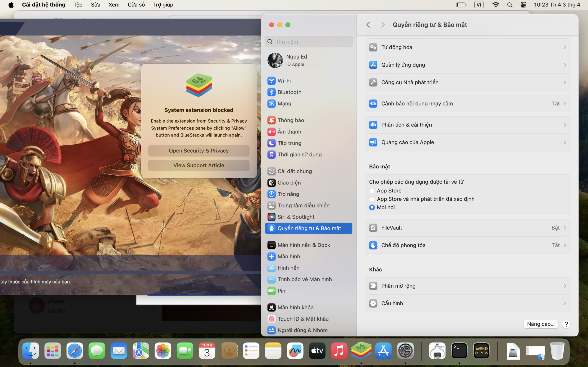Select the Mọi nơi radio option

(x=372, y=207)
